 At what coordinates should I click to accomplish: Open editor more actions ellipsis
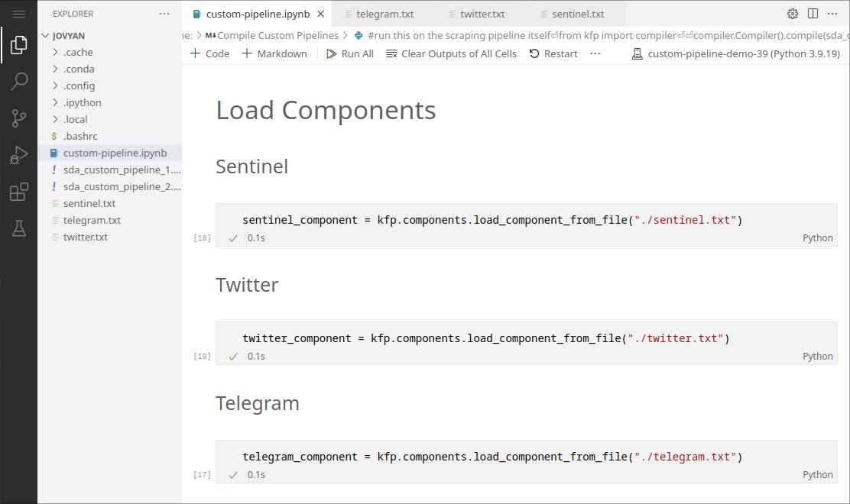pos(832,14)
